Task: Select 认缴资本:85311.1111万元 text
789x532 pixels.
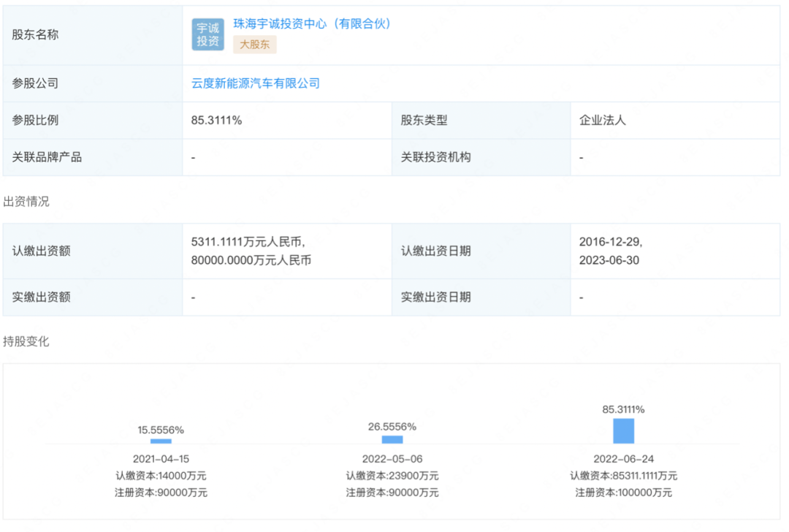Action: click(623, 476)
